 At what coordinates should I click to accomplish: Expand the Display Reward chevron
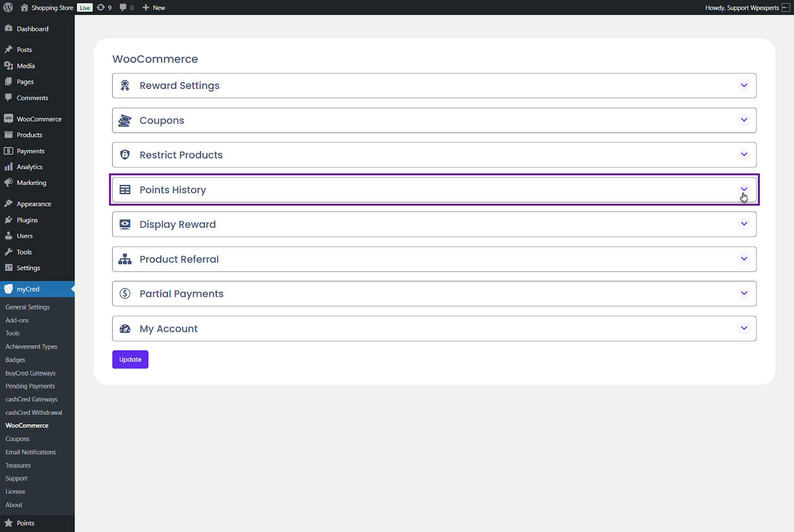click(x=744, y=224)
